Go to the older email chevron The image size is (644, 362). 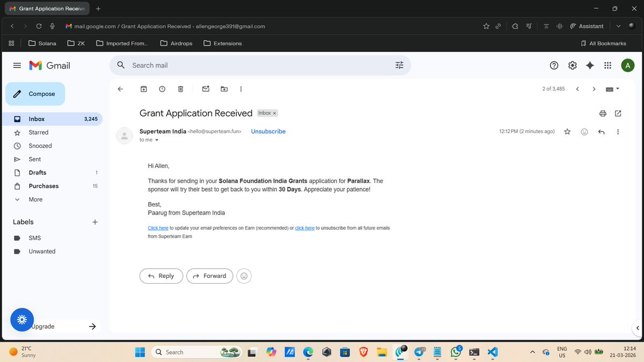594,89
